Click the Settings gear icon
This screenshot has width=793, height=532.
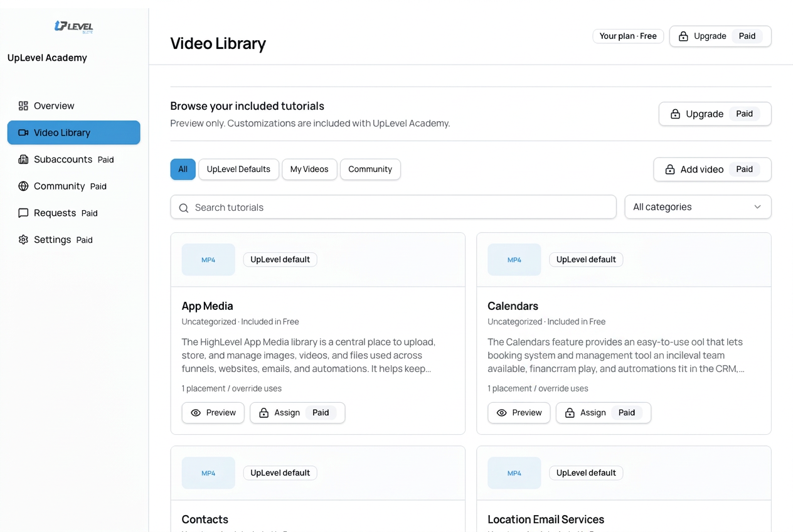23,240
